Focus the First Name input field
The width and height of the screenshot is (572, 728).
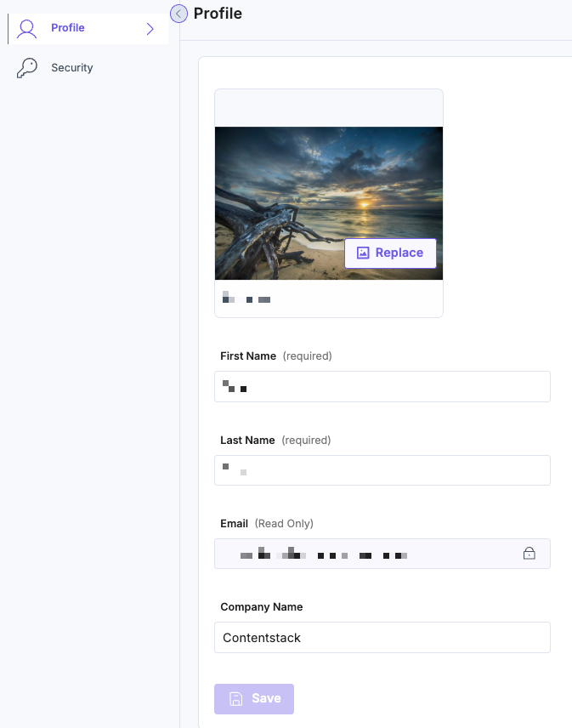pyautogui.click(x=382, y=386)
